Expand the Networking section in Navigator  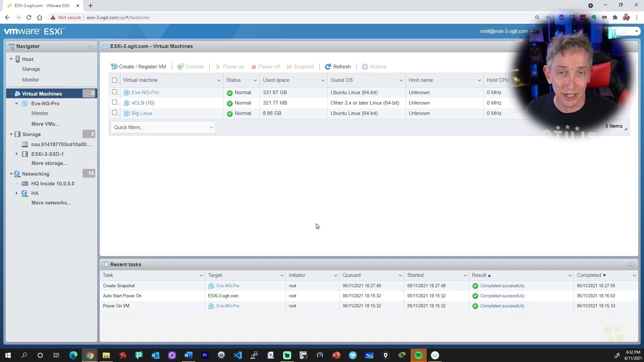10,174
